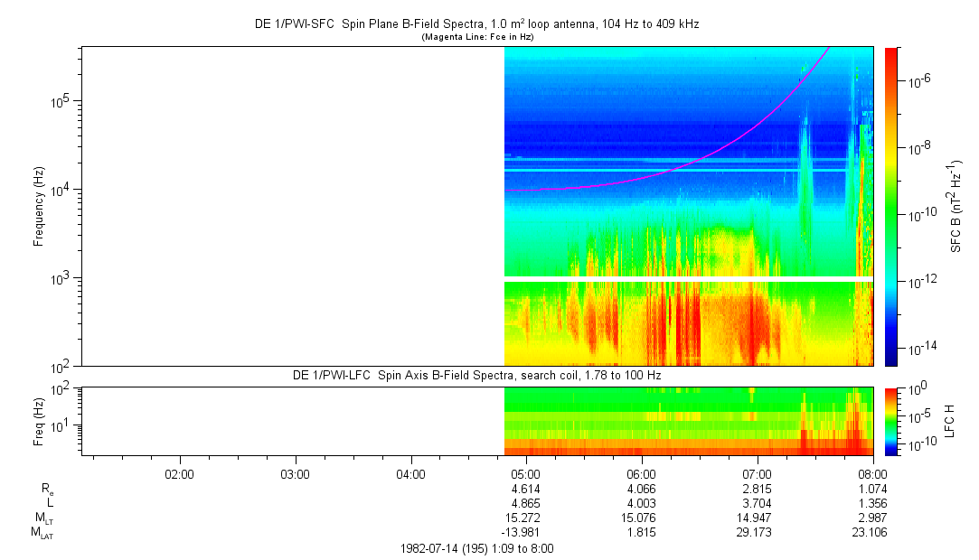This screenshot has width=979, height=560.
Task: Click the DE 1/PWI-LFC search coil title
Action: coord(476,375)
